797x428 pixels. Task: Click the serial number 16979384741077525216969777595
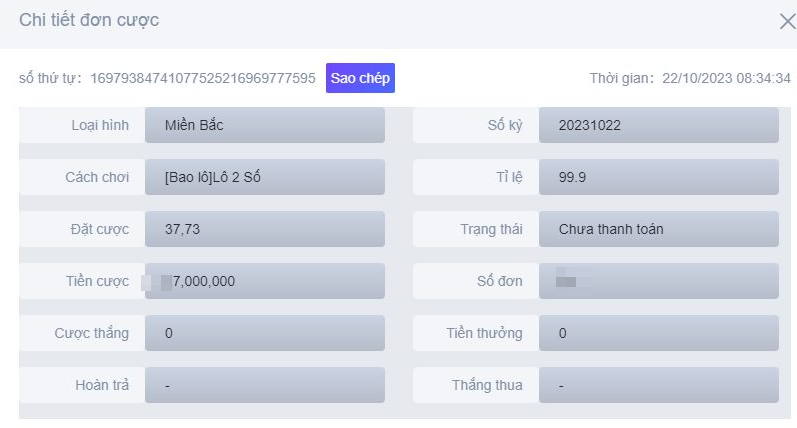(x=203, y=78)
